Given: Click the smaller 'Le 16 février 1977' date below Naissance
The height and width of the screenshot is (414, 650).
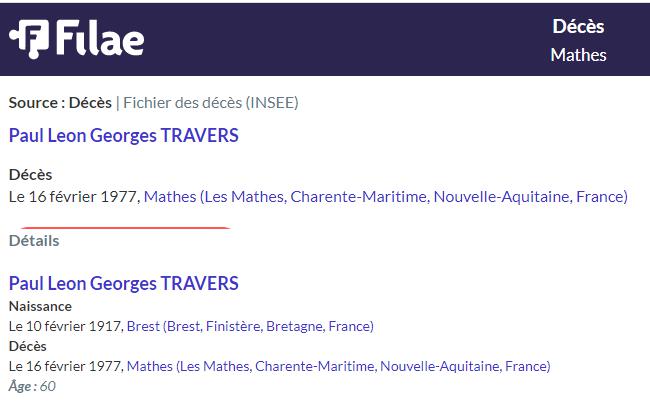Looking at the screenshot, I should 66,366.
